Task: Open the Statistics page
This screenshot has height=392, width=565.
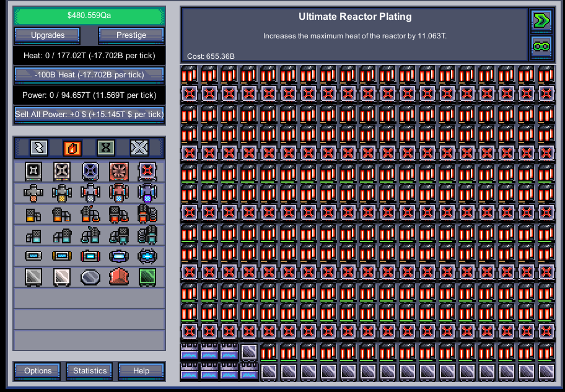Action: pos(89,371)
